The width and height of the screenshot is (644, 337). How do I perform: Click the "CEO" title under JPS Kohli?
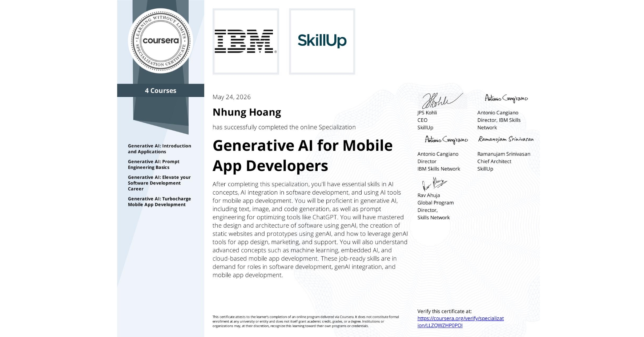422,120
